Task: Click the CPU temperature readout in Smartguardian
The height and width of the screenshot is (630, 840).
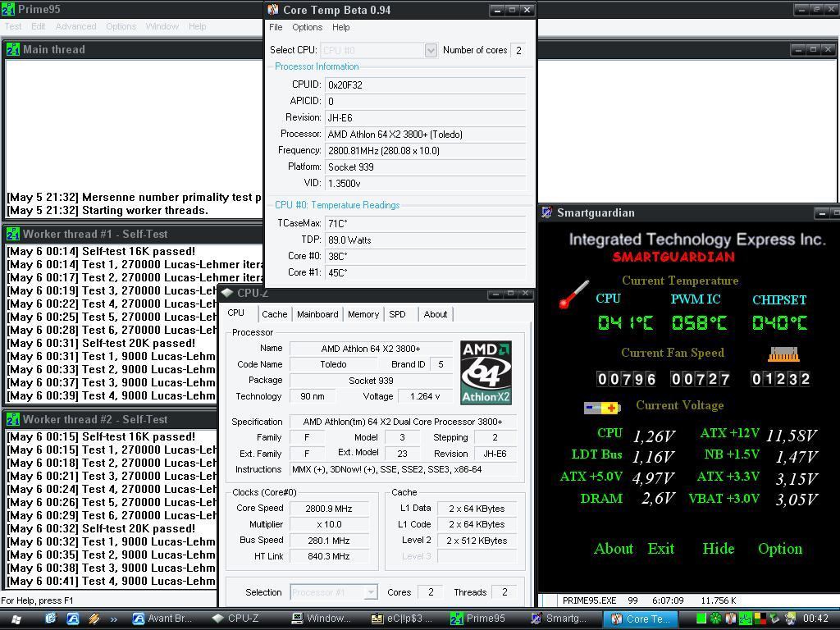Action: click(625, 322)
